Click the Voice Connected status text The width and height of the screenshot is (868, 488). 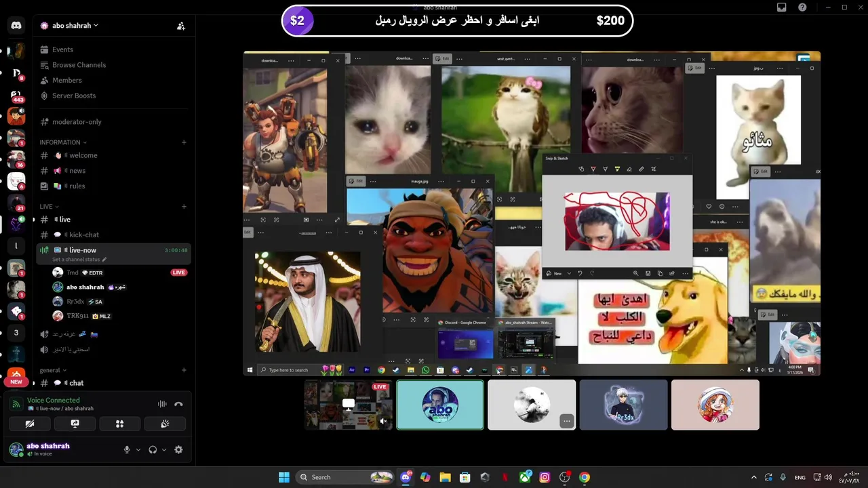54,401
